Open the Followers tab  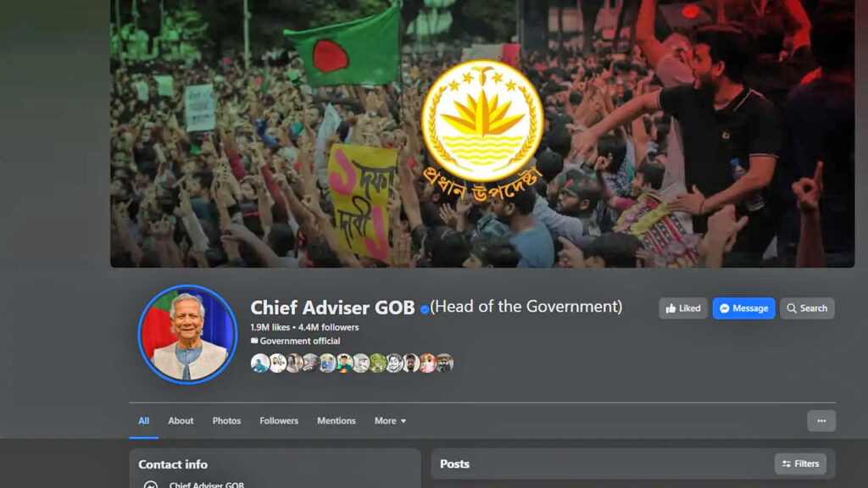[279, 421]
